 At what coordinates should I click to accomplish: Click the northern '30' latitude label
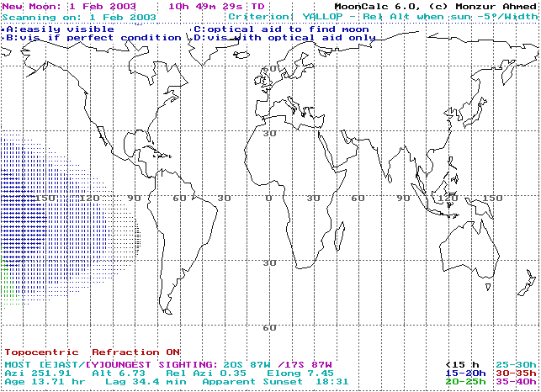(269, 133)
